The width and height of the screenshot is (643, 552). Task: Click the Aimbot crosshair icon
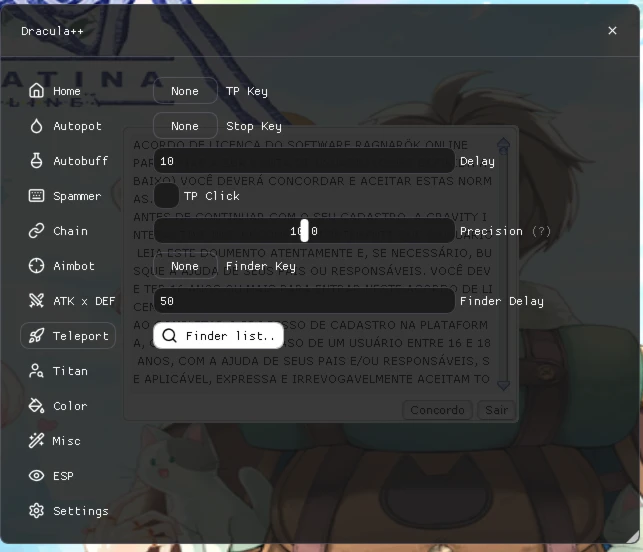pyautogui.click(x=36, y=266)
